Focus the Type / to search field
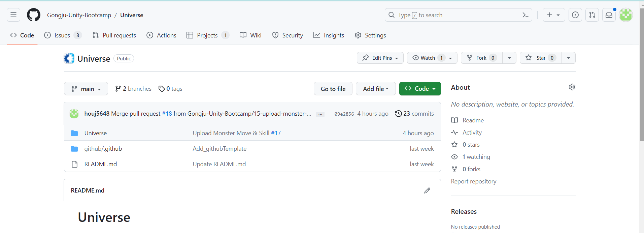This screenshot has height=233, width=644. tap(451, 15)
